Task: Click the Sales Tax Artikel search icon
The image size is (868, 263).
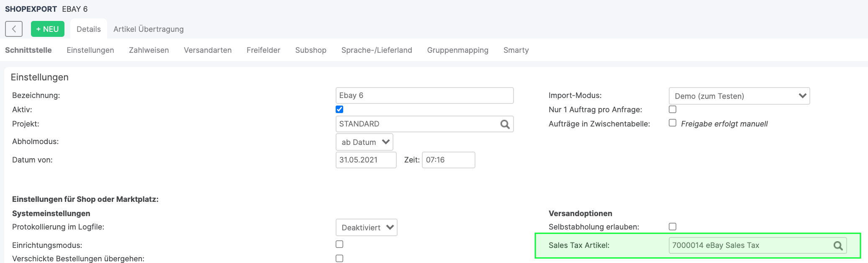Action: click(838, 246)
